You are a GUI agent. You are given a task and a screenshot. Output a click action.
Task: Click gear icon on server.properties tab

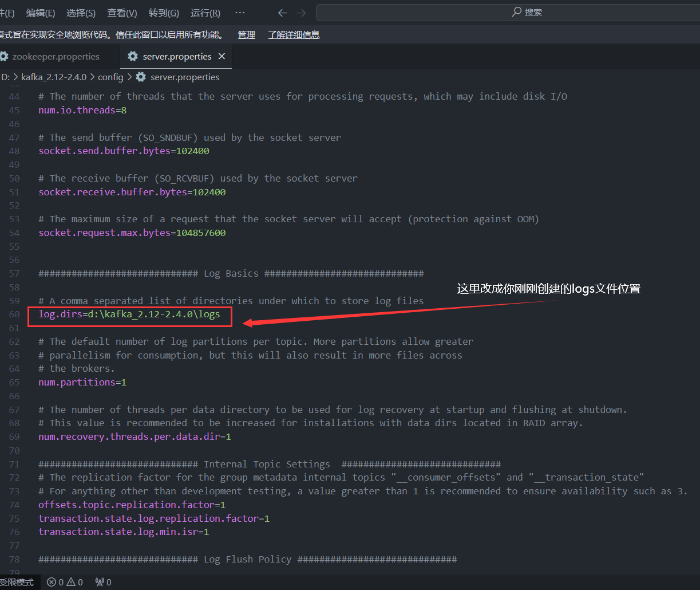(133, 57)
